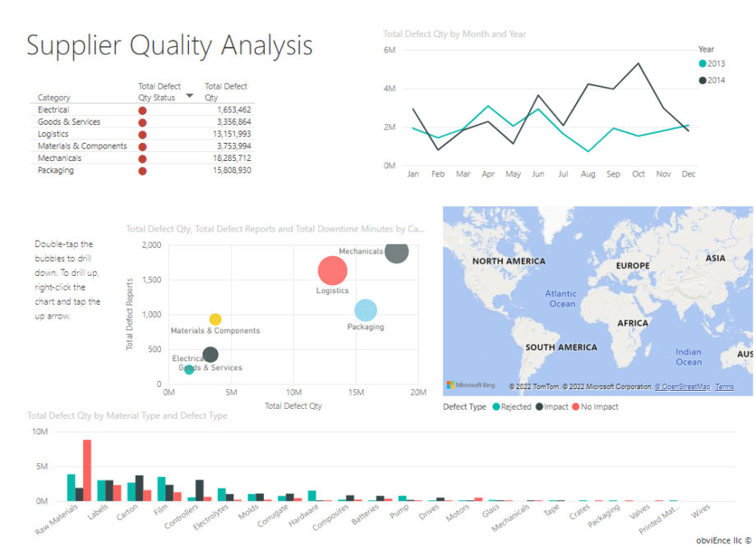Click Electrical red status indicator in the table
Viewport: 756px width, 560px height.
tap(142, 108)
